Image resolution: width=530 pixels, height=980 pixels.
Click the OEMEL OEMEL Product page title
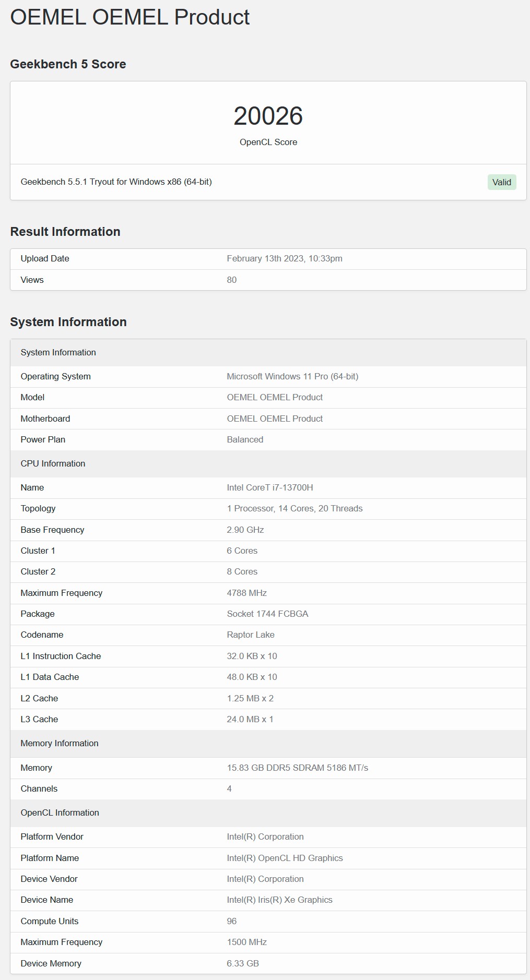point(130,17)
